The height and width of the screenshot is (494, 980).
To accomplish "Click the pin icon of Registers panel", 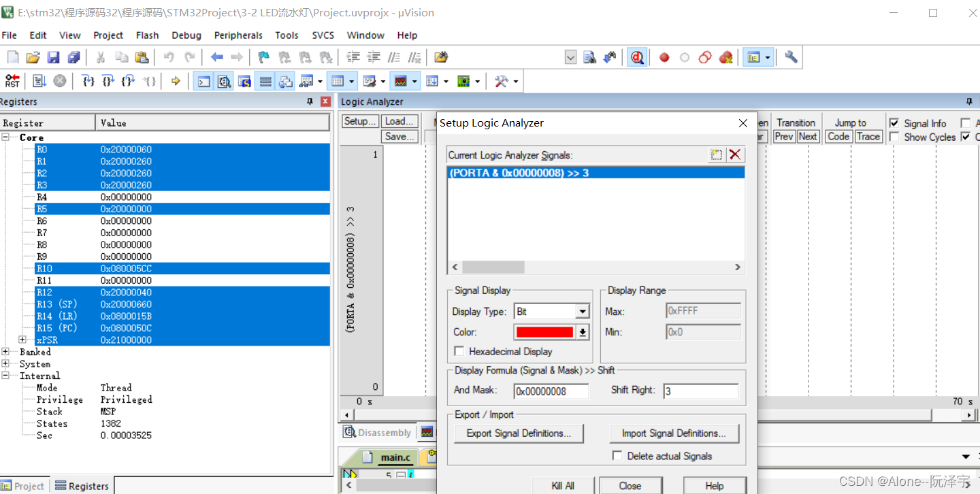I will (310, 101).
